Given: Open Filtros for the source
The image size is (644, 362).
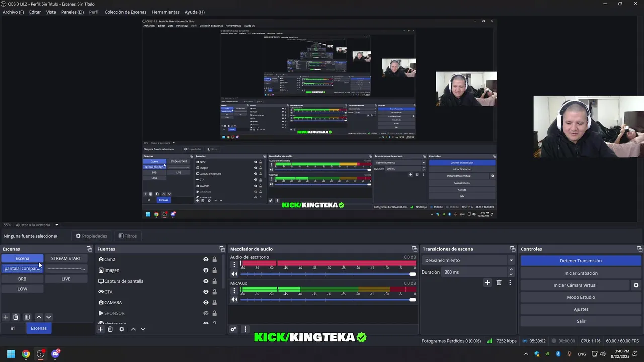Looking at the screenshot, I should (x=127, y=236).
